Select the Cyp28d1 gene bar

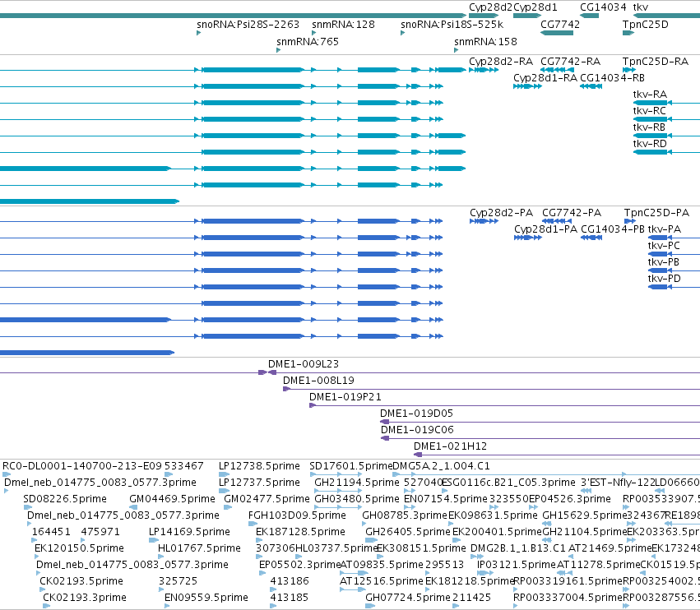(x=527, y=16)
